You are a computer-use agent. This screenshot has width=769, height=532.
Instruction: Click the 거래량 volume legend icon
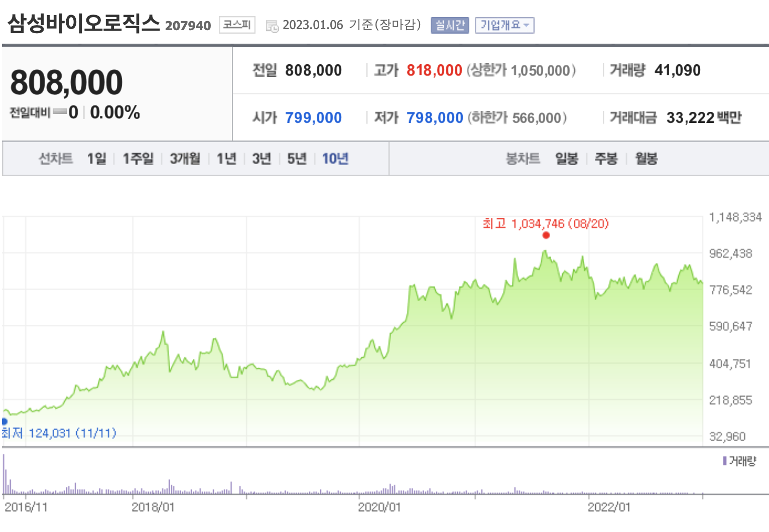point(724,461)
